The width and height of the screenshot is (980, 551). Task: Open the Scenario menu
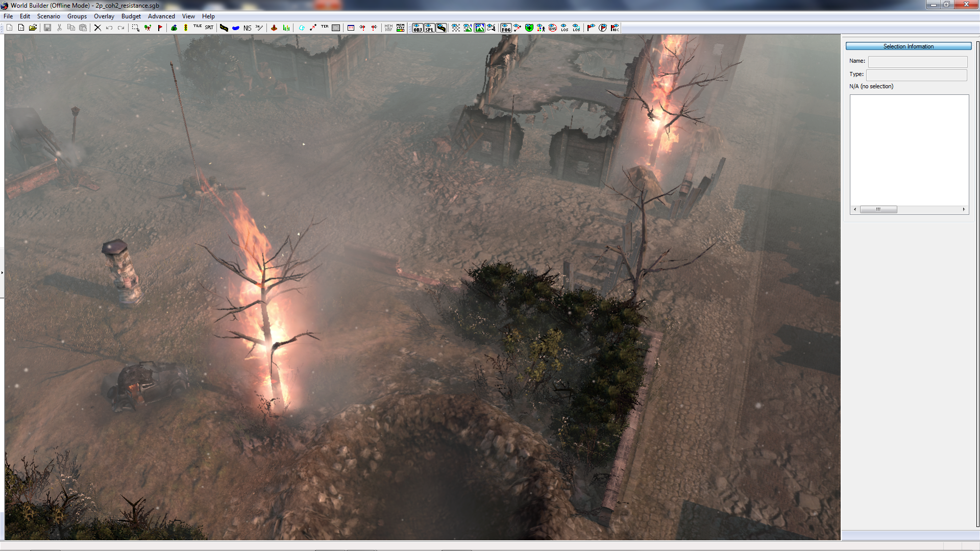point(48,16)
